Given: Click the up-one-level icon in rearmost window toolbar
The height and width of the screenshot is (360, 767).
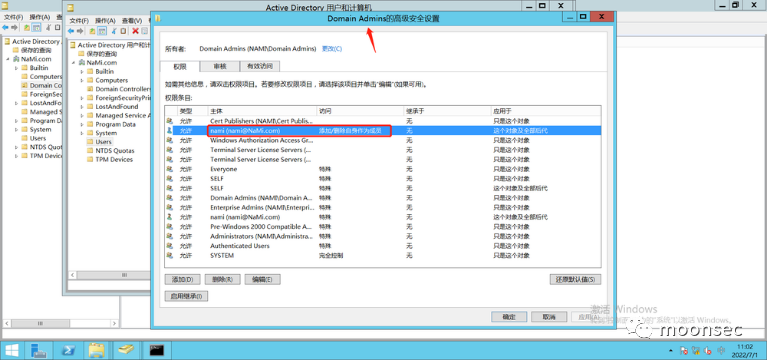Looking at the screenshot, I should (26, 27).
